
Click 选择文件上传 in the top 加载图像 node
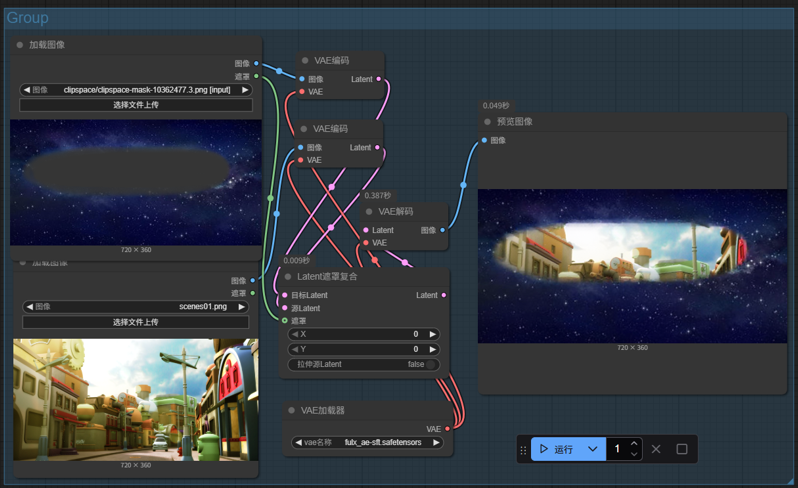pos(136,105)
